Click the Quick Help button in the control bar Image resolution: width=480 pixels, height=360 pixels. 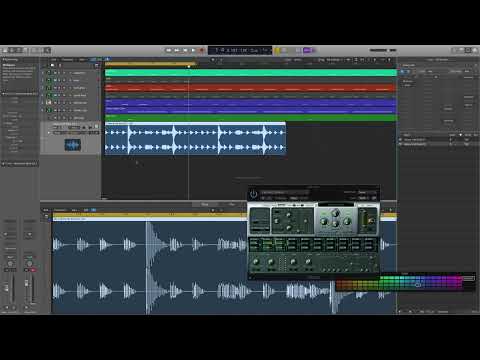(x=19, y=50)
